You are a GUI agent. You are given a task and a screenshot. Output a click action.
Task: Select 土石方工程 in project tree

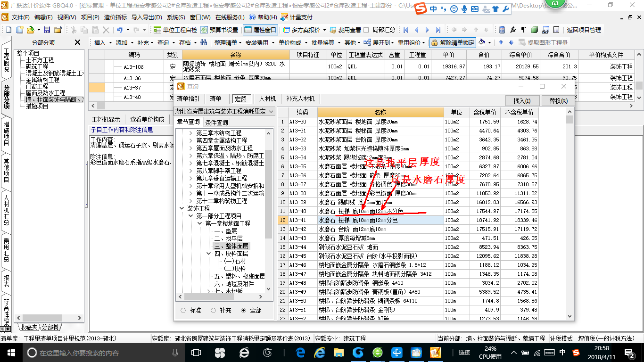coord(40,60)
